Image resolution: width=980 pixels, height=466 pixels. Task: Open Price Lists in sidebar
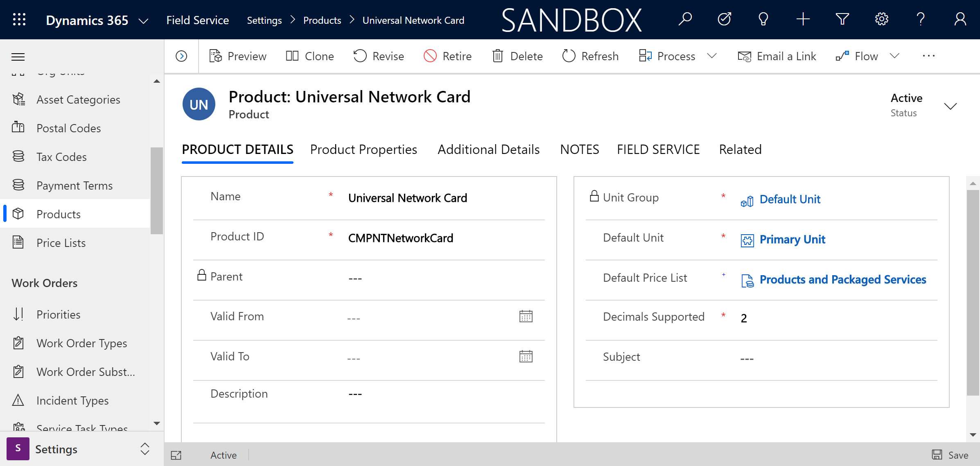pos(76,243)
